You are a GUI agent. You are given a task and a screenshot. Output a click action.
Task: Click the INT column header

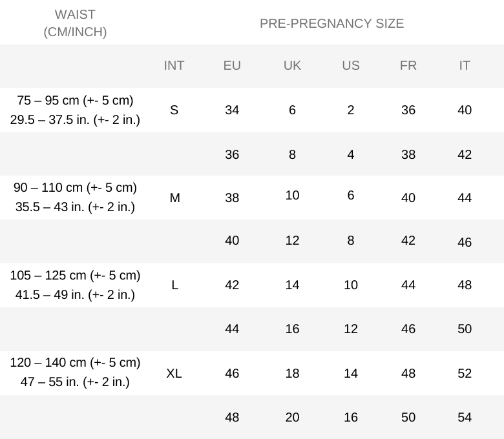(174, 65)
